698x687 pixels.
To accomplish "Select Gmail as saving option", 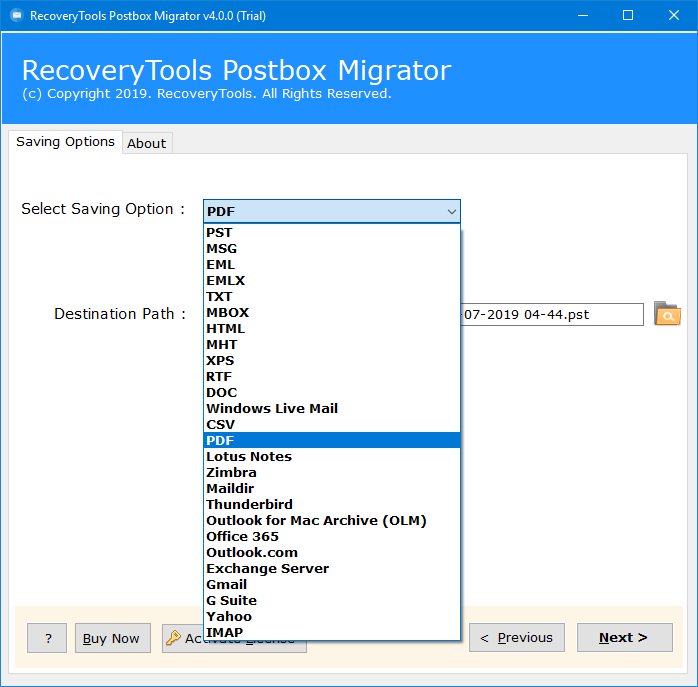I will click(x=332, y=585).
